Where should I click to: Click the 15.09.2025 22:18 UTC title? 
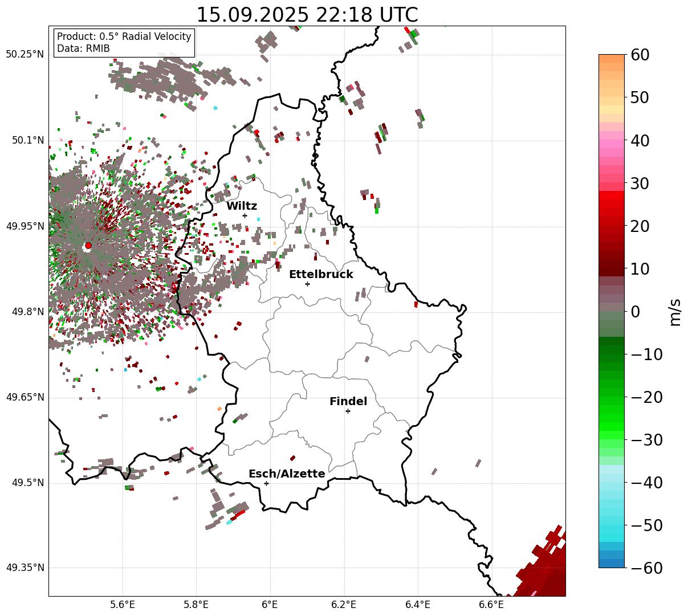coord(307,14)
